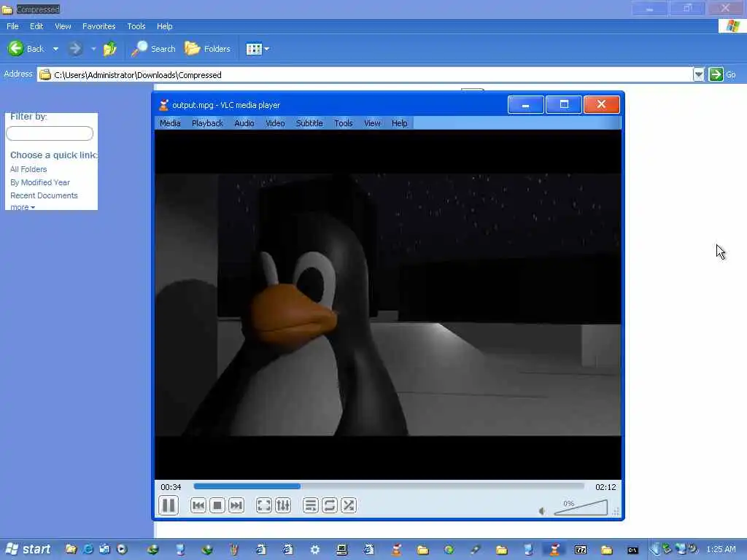Open Explorer Help menu
This screenshot has height=560, width=747.
tap(164, 26)
